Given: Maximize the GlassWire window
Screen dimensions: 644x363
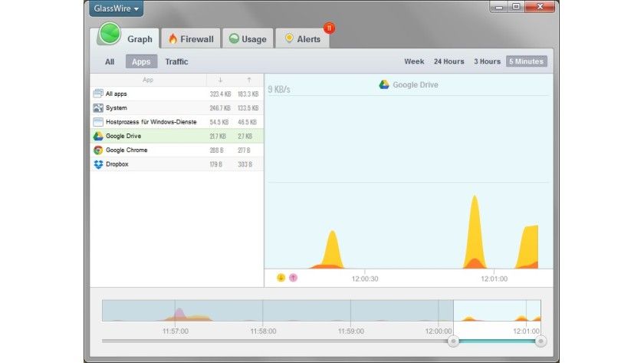Looking at the screenshot, I should 516,7.
